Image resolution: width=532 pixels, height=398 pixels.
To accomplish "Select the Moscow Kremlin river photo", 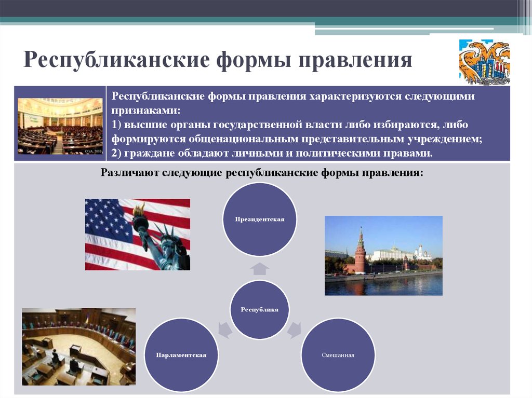I will coord(383,256).
